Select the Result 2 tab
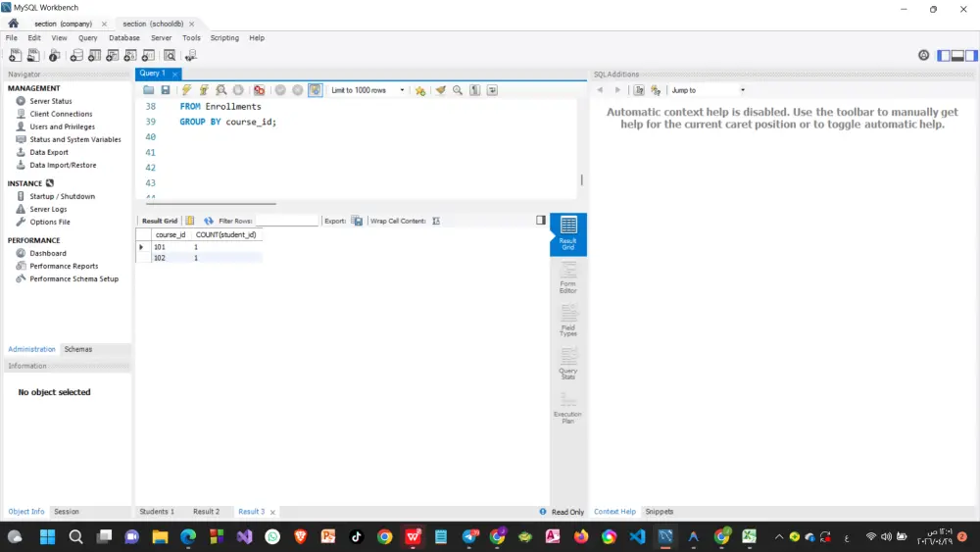 coord(206,512)
